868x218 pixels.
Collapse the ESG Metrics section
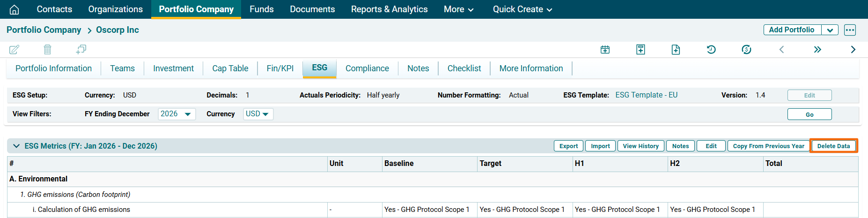[x=16, y=146]
